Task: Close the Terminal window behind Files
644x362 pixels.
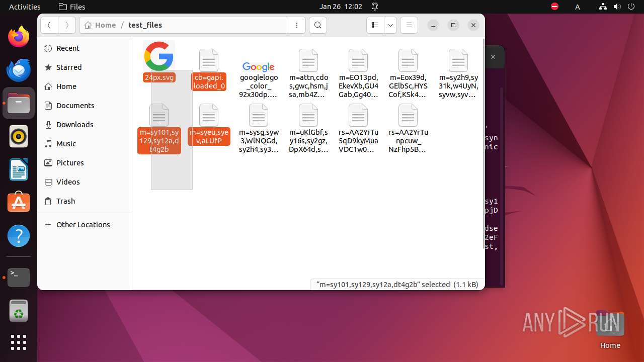Action: (x=493, y=57)
